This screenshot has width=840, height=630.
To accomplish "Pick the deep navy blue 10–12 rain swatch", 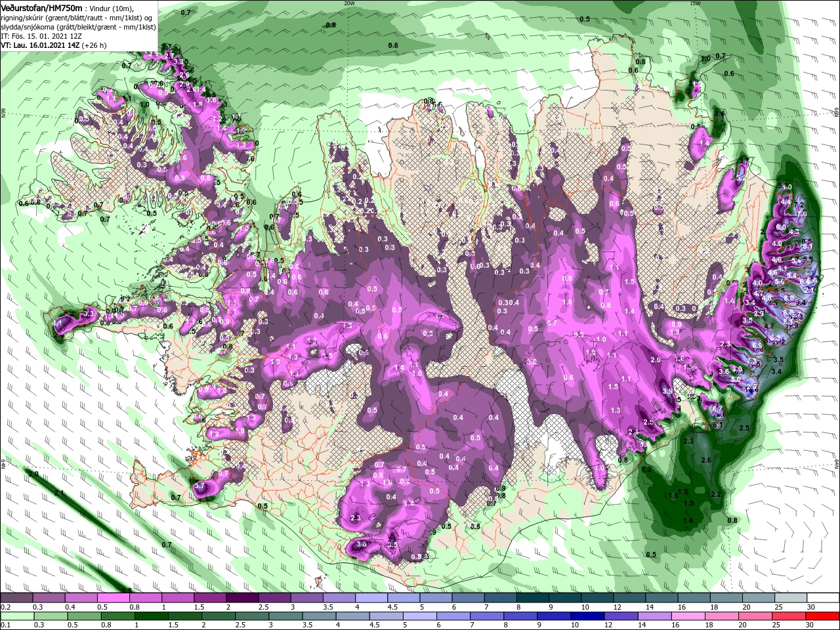I will point(588,616).
